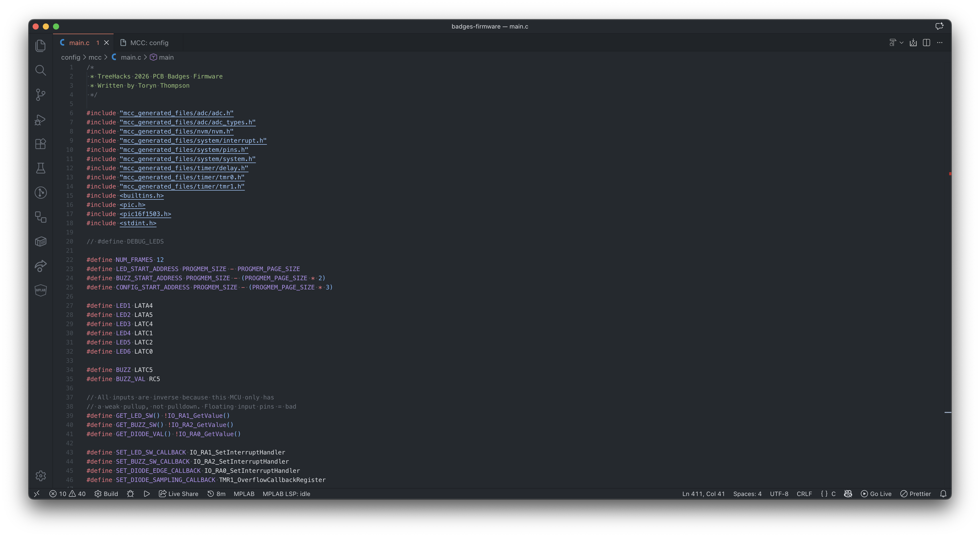Open MPLAB view in activity bar
The height and width of the screenshot is (537, 980).
tap(40, 290)
